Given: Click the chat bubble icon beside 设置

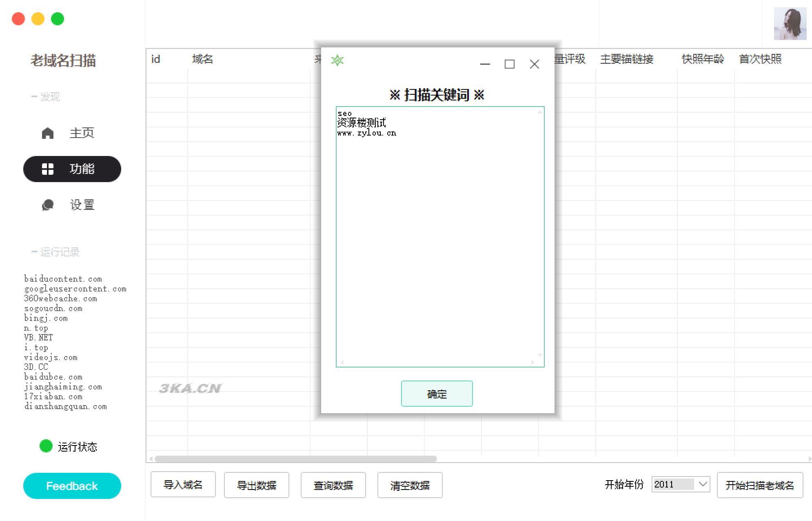Looking at the screenshot, I should pos(48,205).
